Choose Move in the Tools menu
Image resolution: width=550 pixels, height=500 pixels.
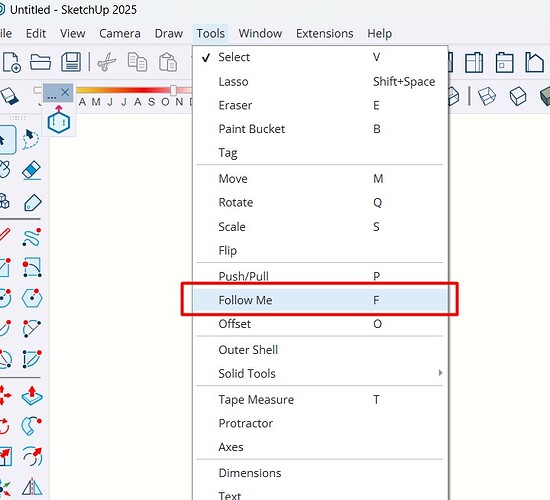click(320, 179)
